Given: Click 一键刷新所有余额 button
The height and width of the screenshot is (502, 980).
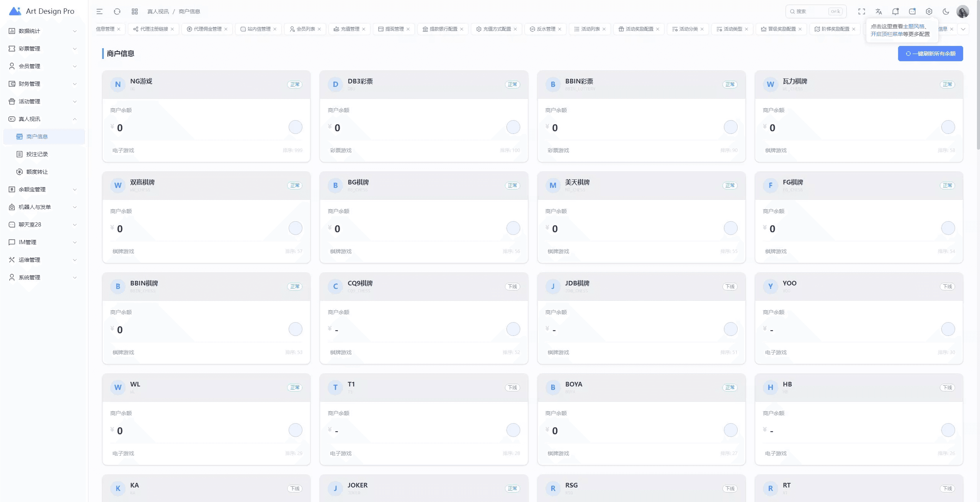Looking at the screenshot, I should click(930, 54).
